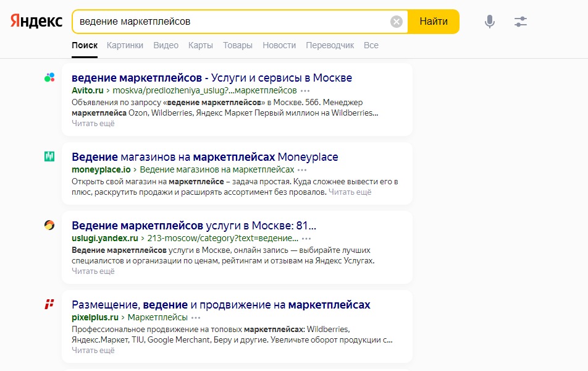Open the pixelplus.ru domain link
The height and width of the screenshot is (371, 588).
coord(95,317)
